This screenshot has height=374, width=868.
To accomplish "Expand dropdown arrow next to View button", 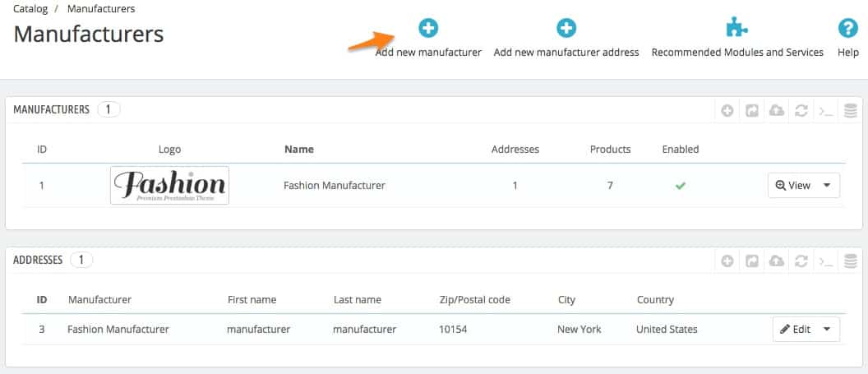I will (827, 185).
